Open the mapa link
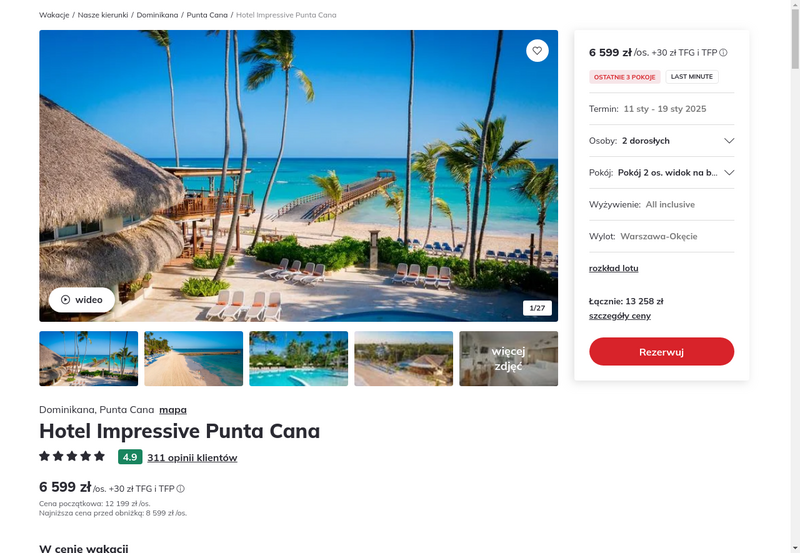The width and height of the screenshot is (800, 553). point(173,410)
